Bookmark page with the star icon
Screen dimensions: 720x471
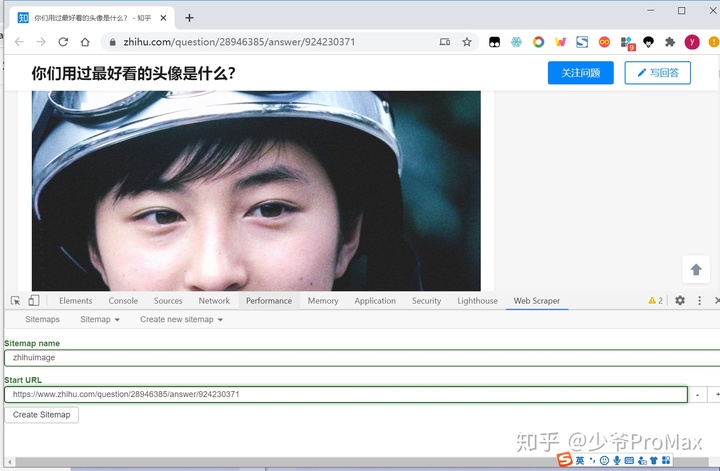(467, 42)
